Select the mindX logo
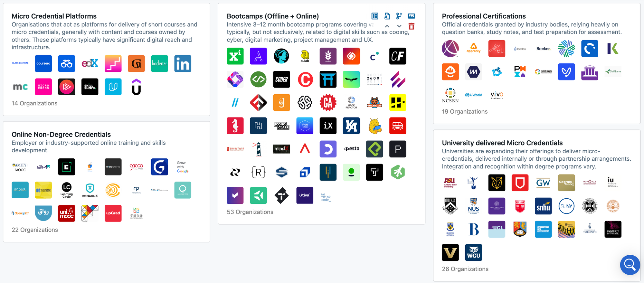 pyautogui.click(x=281, y=149)
